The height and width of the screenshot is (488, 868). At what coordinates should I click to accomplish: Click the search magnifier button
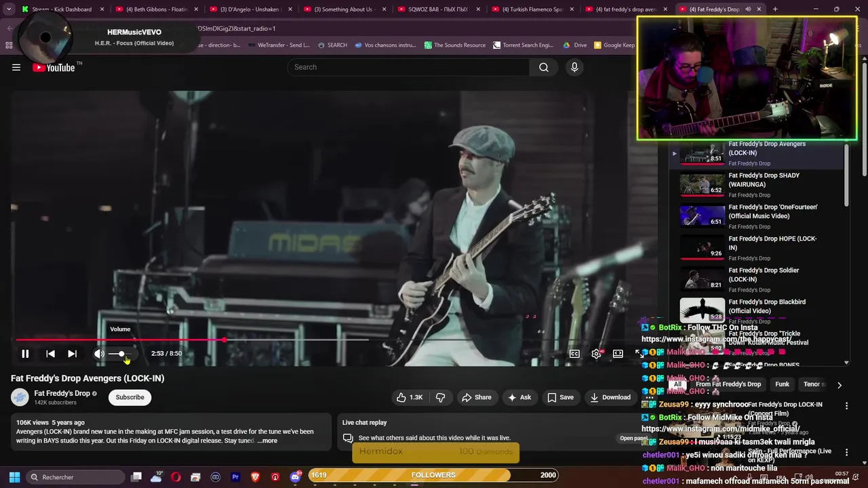point(544,67)
